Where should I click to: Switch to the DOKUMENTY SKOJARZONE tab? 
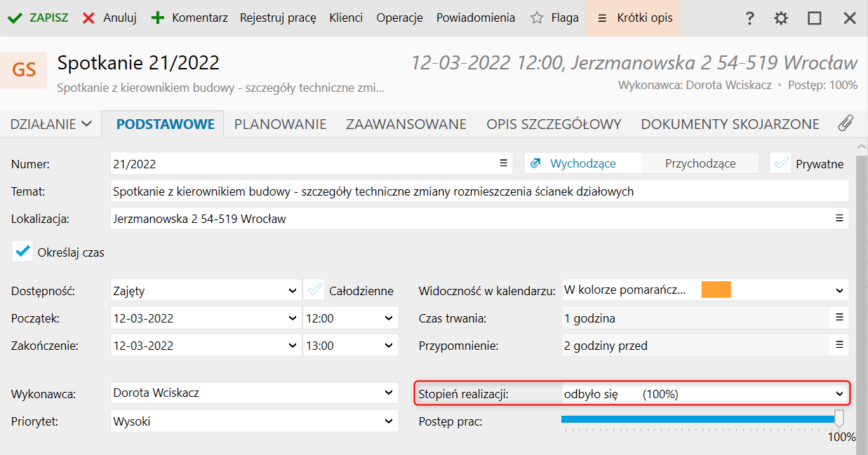pos(730,124)
